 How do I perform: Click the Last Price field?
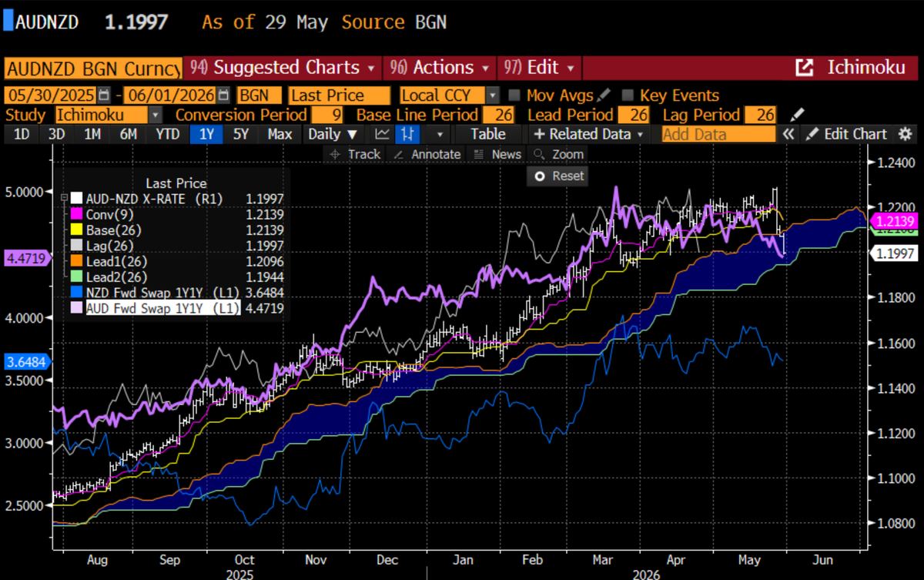[x=340, y=96]
